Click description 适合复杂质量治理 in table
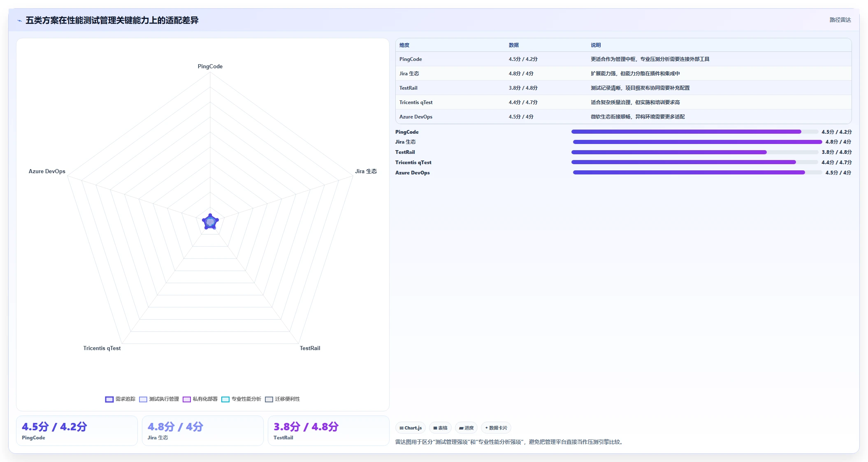This screenshot has height=462, width=868. tap(636, 102)
